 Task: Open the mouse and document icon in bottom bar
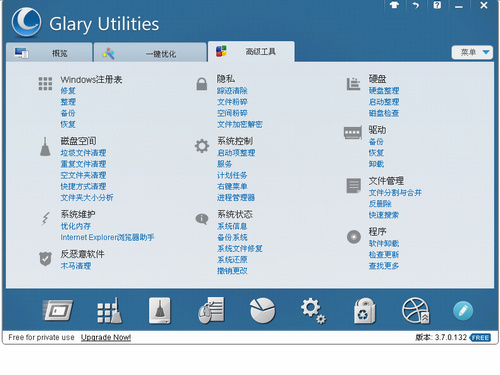(x=211, y=311)
